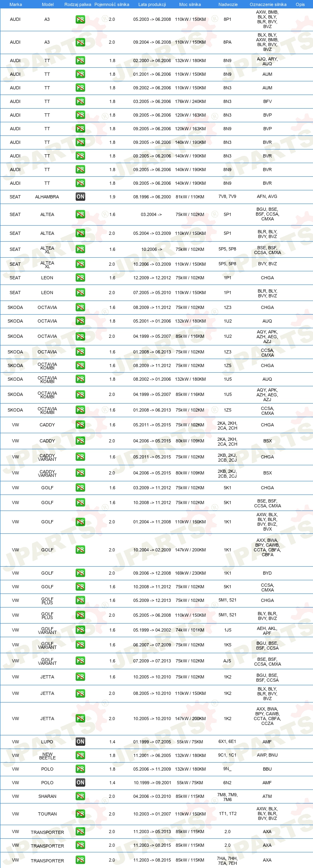This screenshot has width=313, height=868.
Task: Click ON diesel icon in VW Lupo row
Action: (x=80, y=742)
